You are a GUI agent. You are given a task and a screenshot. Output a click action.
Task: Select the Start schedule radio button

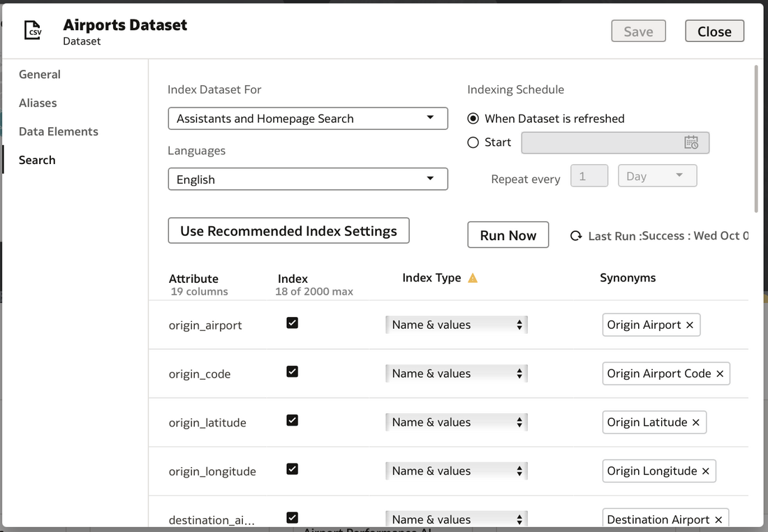(x=473, y=142)
